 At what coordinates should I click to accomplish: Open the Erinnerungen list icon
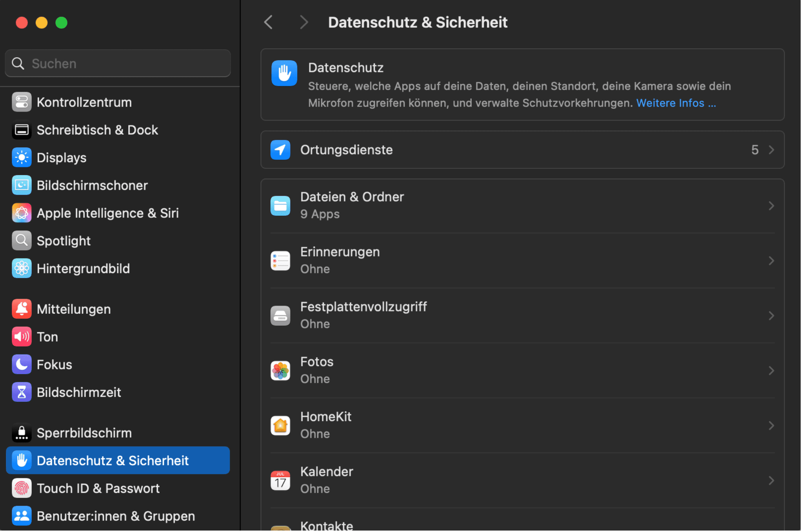coord(280,260)
